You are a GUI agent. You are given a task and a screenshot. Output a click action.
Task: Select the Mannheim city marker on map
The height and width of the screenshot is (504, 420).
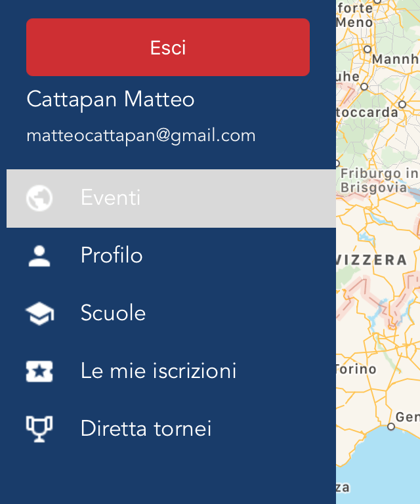[x=367, y=49]
